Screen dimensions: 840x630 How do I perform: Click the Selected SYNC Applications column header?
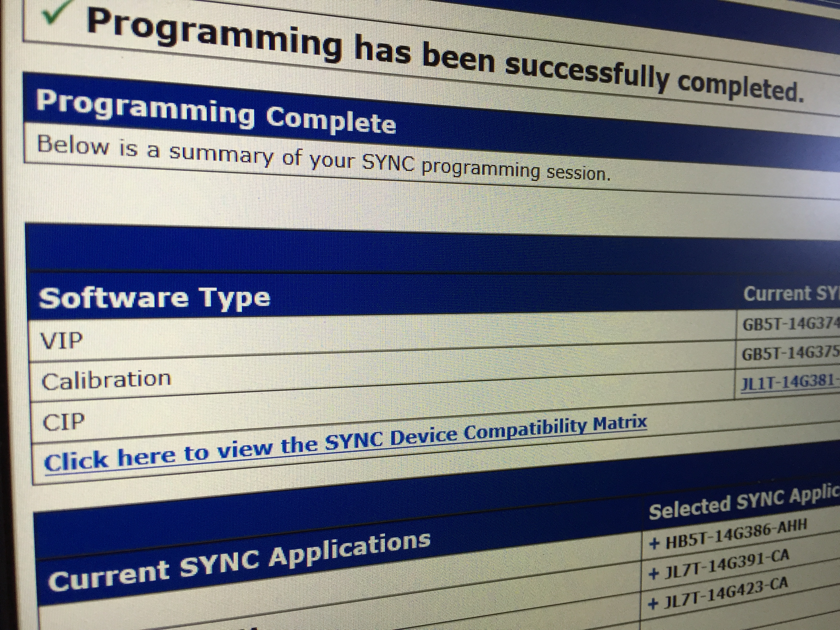pyautogui.click(x=744, y=503)
